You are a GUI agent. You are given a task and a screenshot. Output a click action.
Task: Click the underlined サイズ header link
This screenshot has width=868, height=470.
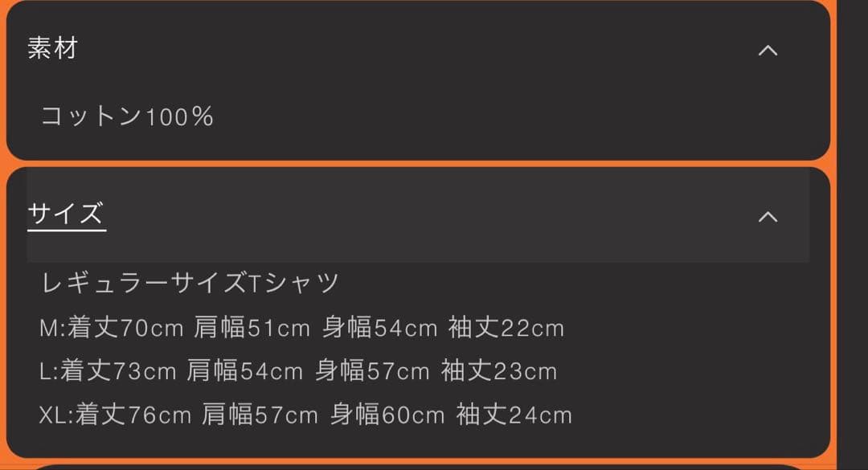(67, 215)
